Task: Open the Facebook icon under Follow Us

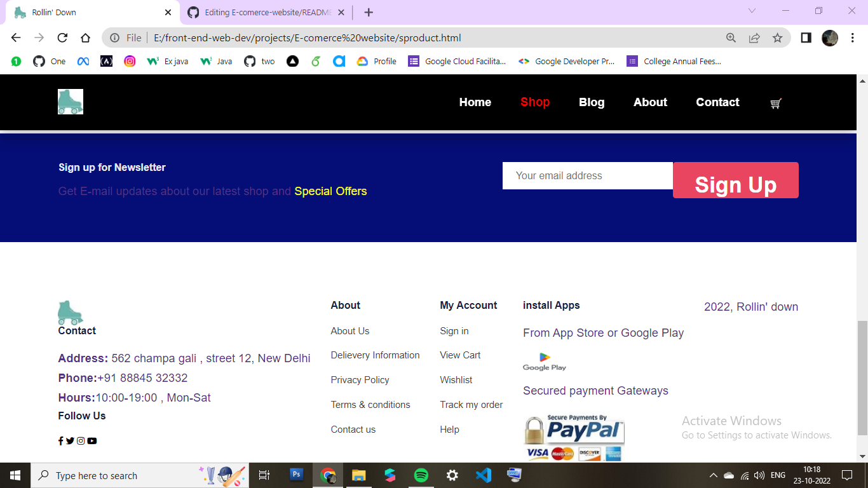Action: 61,441
